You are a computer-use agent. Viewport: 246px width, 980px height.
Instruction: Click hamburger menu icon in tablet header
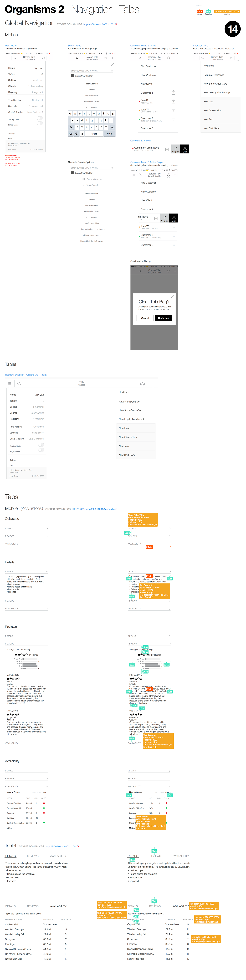(10, 383)
